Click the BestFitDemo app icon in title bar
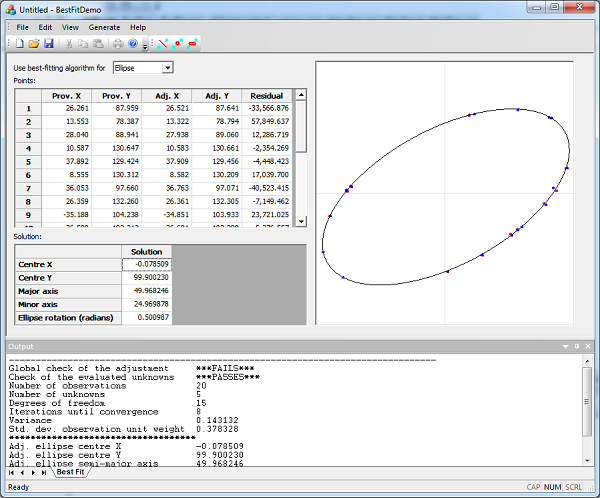The image size is (600, 498). [x=11, y=10]
